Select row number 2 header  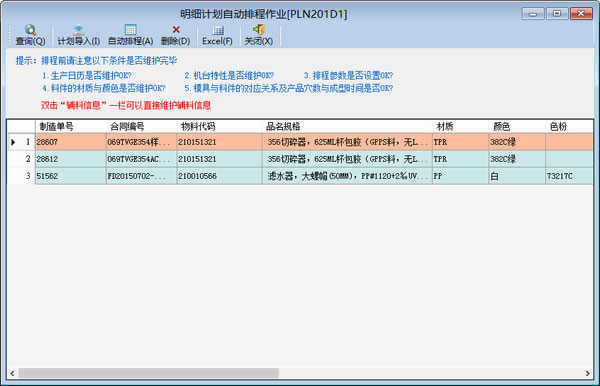click(x=21, y=159)
